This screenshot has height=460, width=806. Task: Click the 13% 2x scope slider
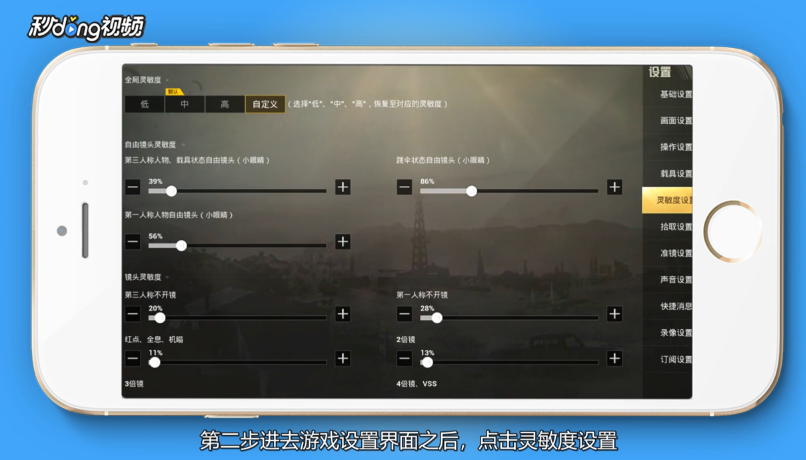[x=509, y=362]
